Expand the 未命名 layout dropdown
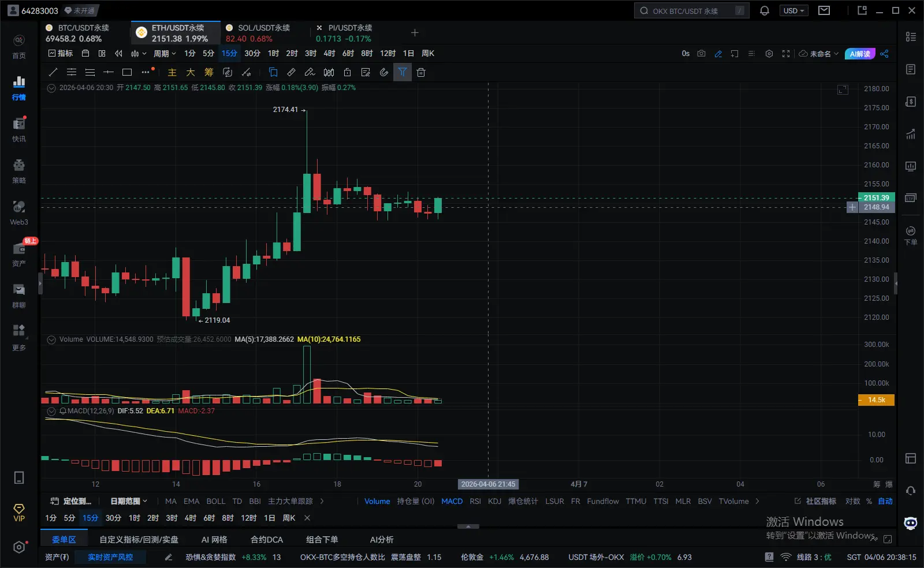The image size is (924, 568). click(x=819, y=54)
